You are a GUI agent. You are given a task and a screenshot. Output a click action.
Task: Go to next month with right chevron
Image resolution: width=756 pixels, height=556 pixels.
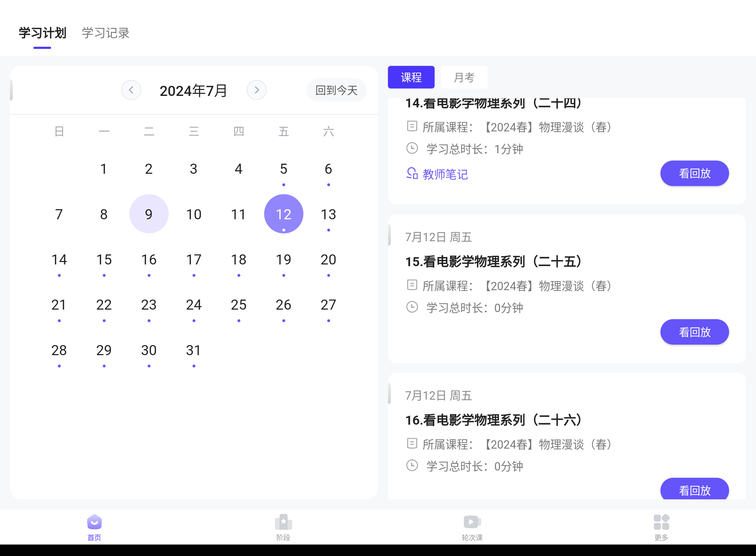[x=256, y=90]
